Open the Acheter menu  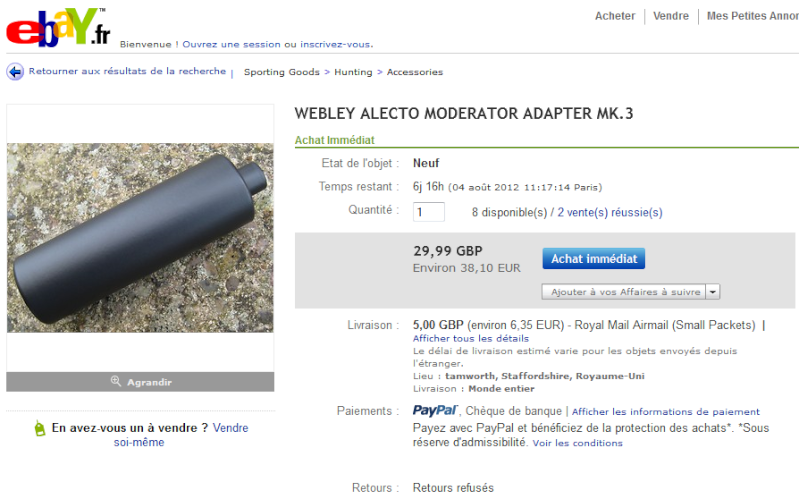coord(615,16)
